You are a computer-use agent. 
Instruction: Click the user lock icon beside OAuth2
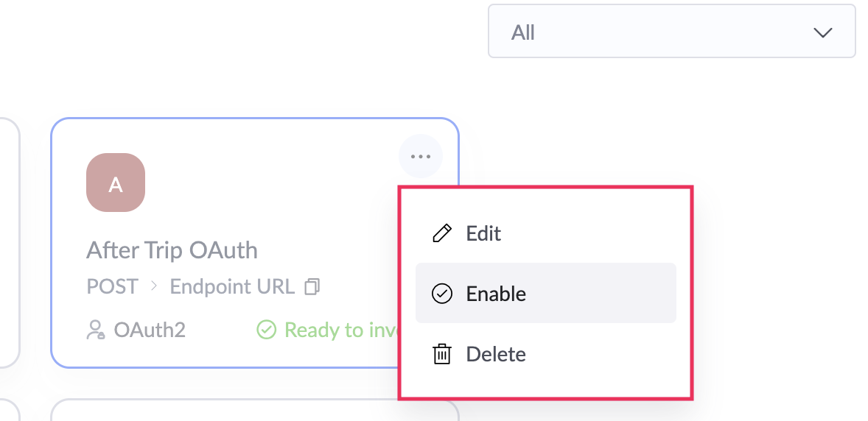click(x=96, y=330)
